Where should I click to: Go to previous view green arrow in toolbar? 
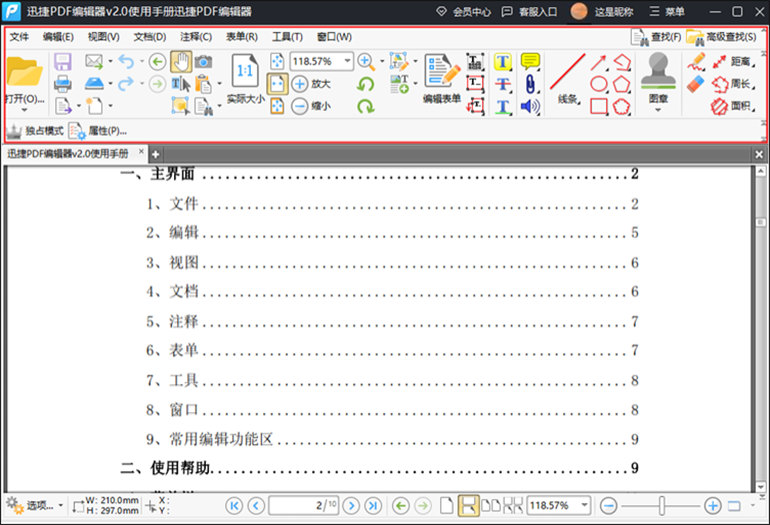[x=157, y=62]
